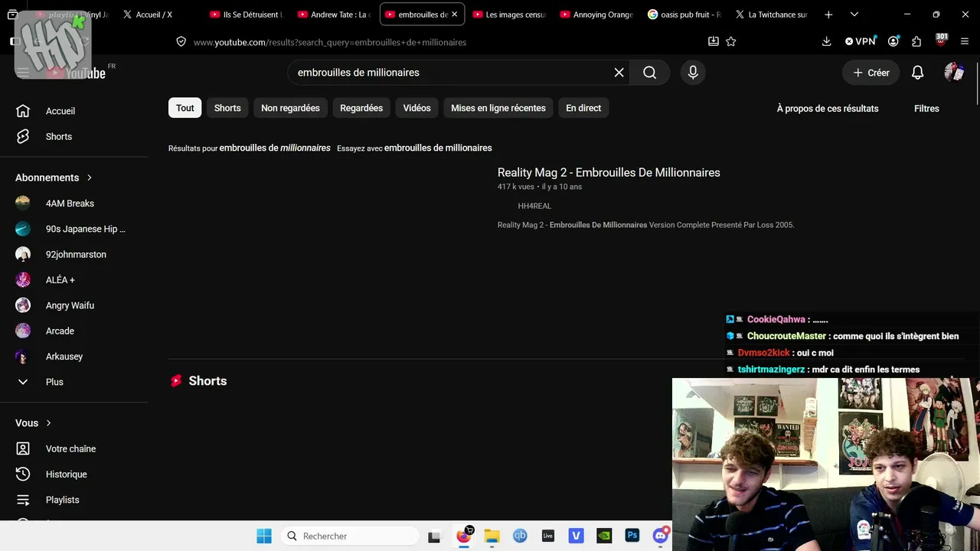980x551 pixels.
Task: Close the embrouilles de millionaires tab
Action: [454, 15]
